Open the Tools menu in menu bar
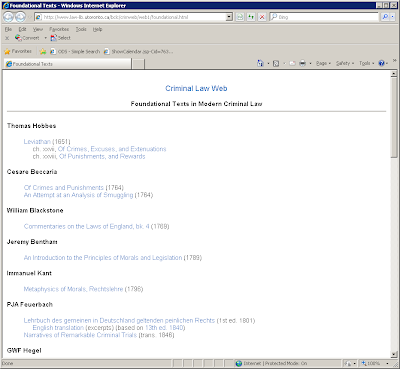 [81, 29]
